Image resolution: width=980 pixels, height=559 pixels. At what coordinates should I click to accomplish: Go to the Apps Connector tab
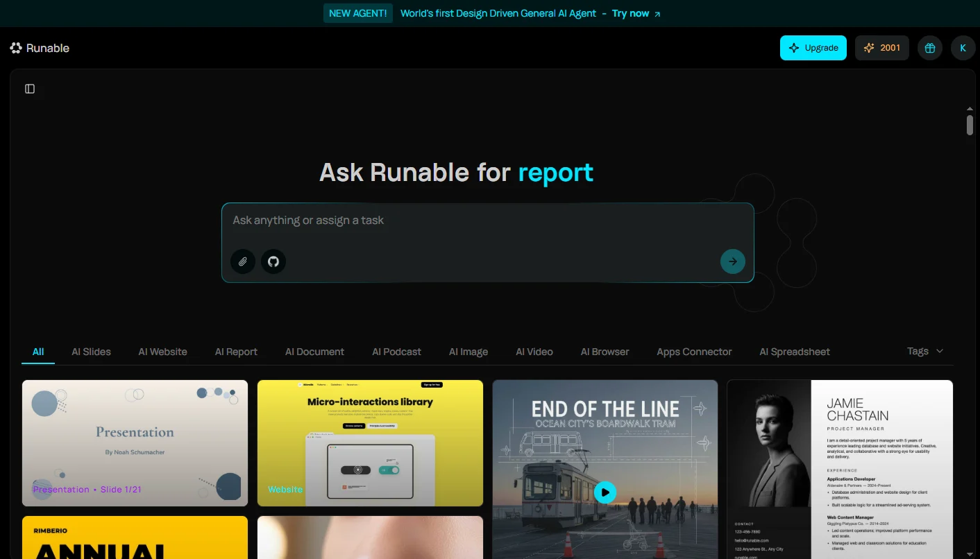coord(694,352)
